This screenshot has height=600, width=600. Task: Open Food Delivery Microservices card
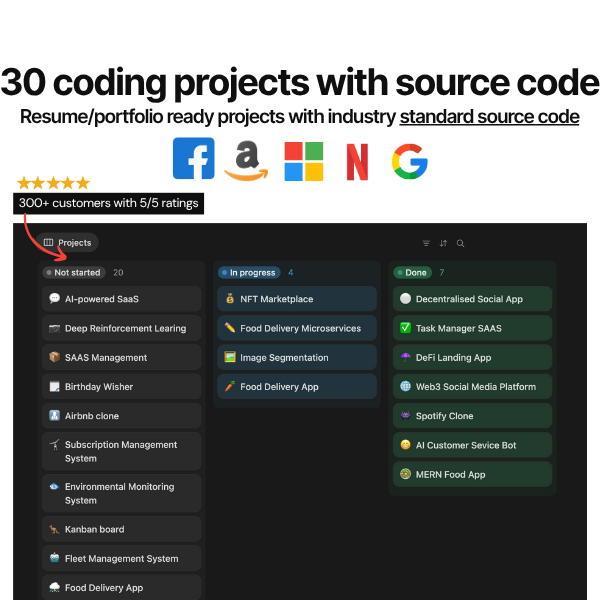pyautogui.click(x=297, y=328)
